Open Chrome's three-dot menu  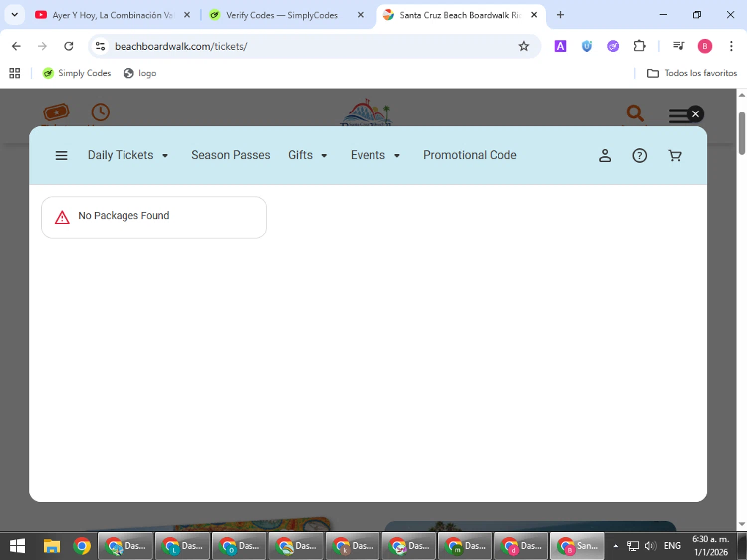pos(731,46)
